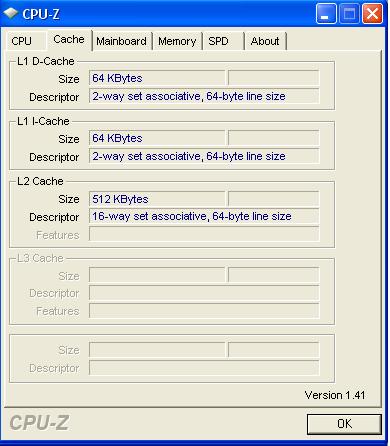Select the Memory tab

coord(177,41)
